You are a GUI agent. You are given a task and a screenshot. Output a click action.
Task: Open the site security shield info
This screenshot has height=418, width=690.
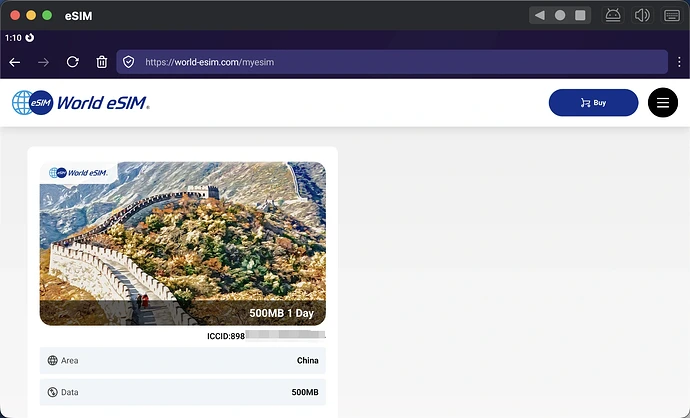pos(129,62)
